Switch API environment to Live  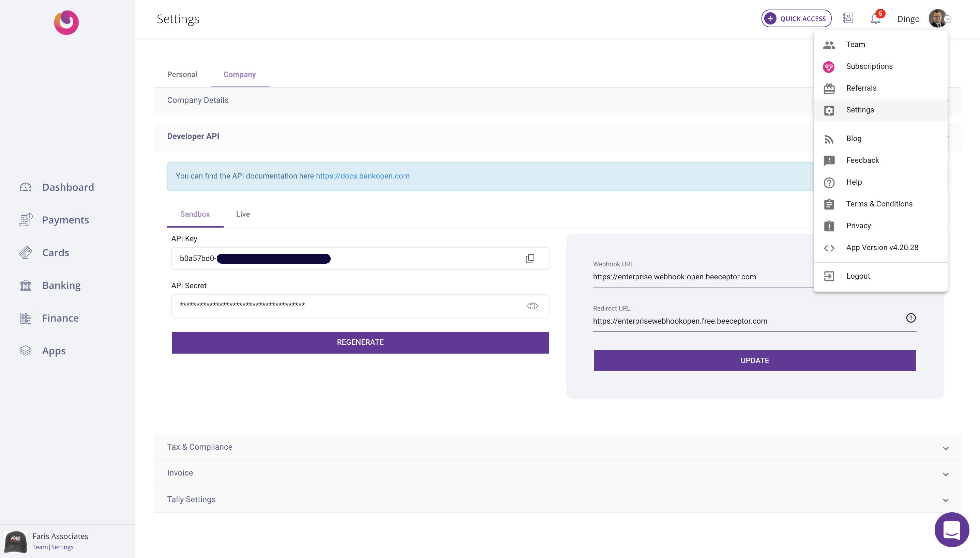point(243,214)
